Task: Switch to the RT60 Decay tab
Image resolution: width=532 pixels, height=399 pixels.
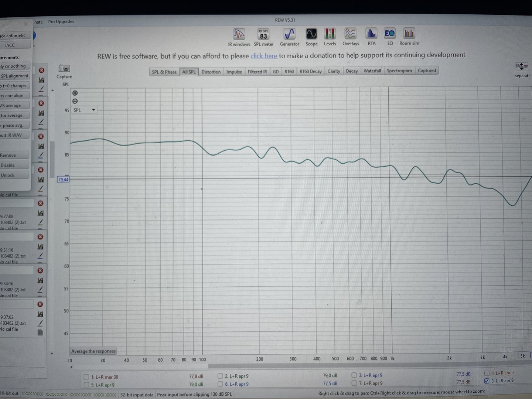Action: (x=310, y=71)
